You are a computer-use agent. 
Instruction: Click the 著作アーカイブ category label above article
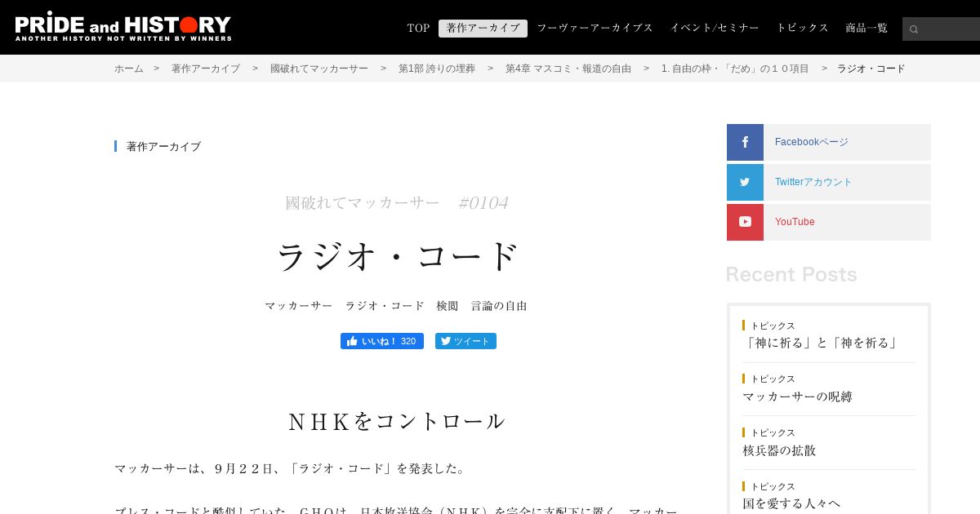[x=163, y=147]
